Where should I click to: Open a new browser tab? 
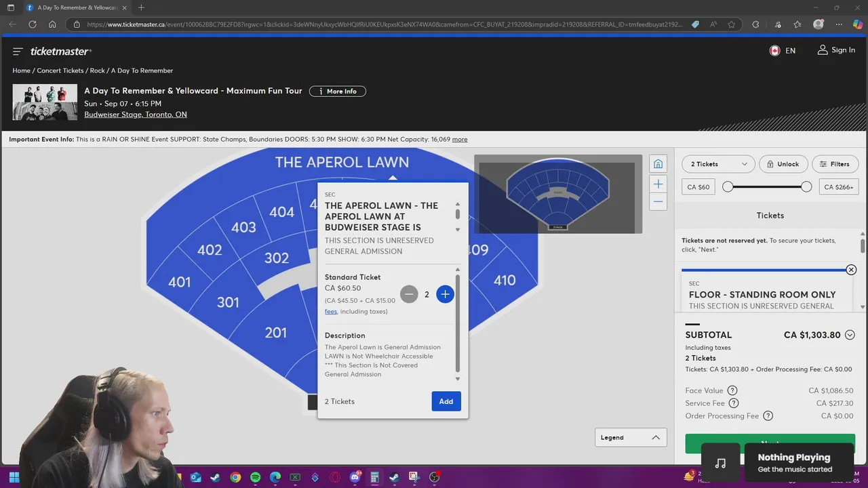(141, 7)
